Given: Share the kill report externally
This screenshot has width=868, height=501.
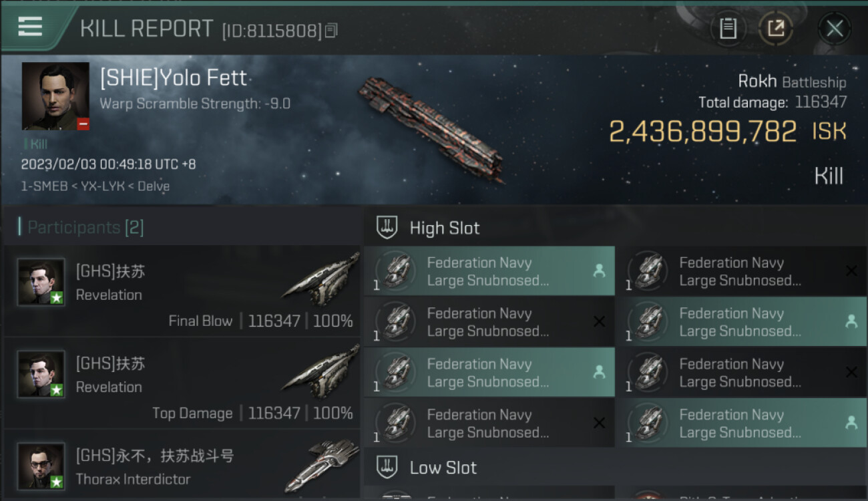Looking at the screenshot, I should (775, 28).
